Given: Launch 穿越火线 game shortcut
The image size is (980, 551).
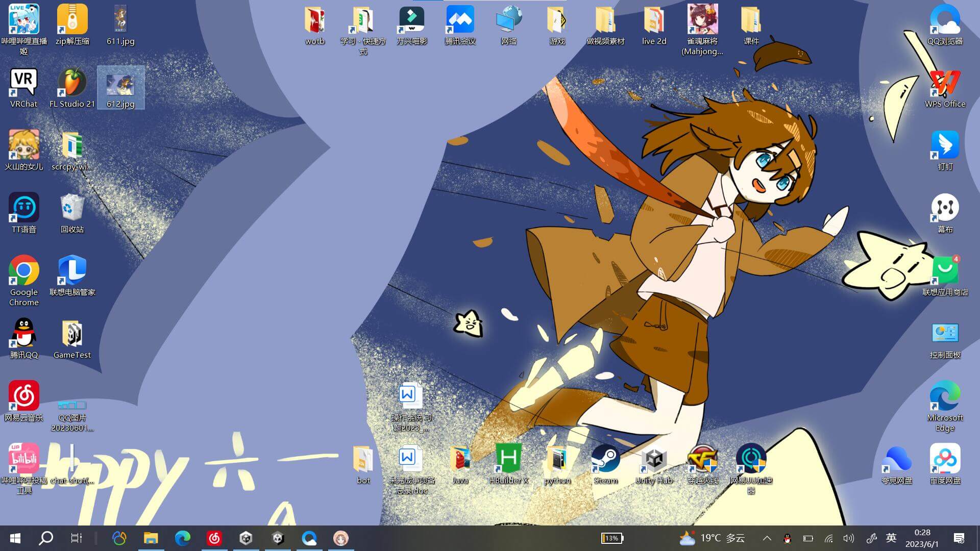Looking at the screenshot, I should [702, 464].
